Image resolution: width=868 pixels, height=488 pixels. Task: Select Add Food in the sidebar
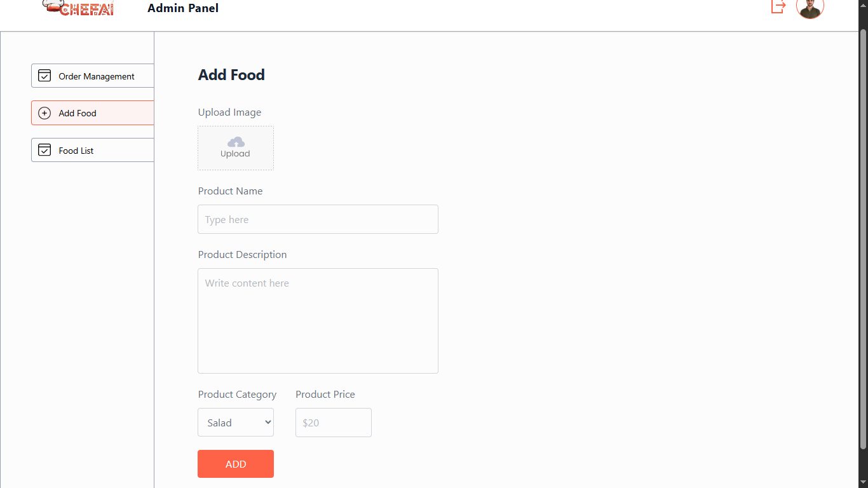(x=78, y=113)
